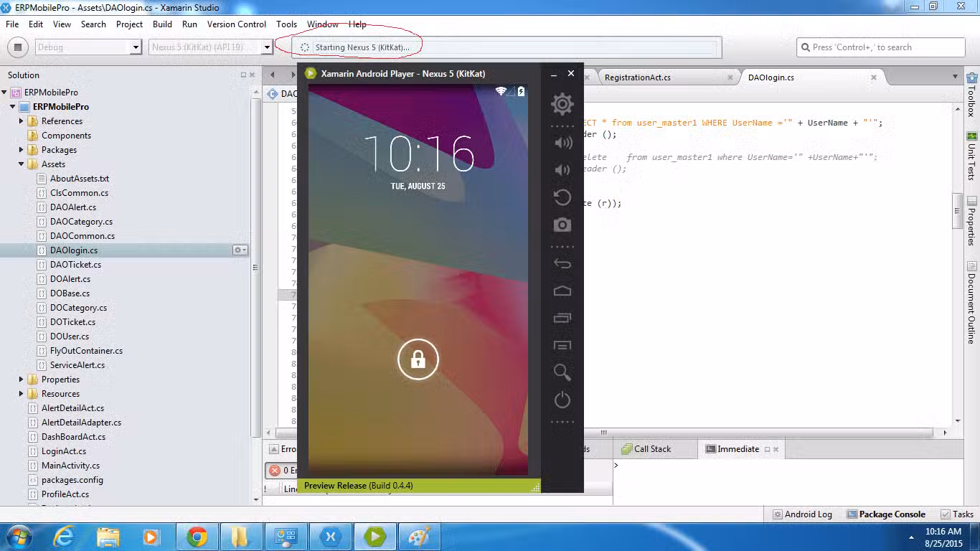Open the Nexus 5 device target dropdown
The image size is (980, 551).
tap(267, 47)
